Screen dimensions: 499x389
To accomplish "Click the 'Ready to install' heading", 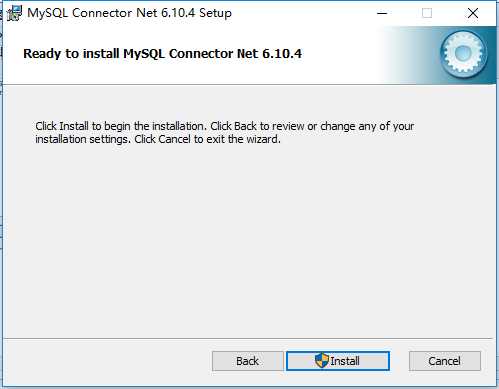I will pos(71,54).
